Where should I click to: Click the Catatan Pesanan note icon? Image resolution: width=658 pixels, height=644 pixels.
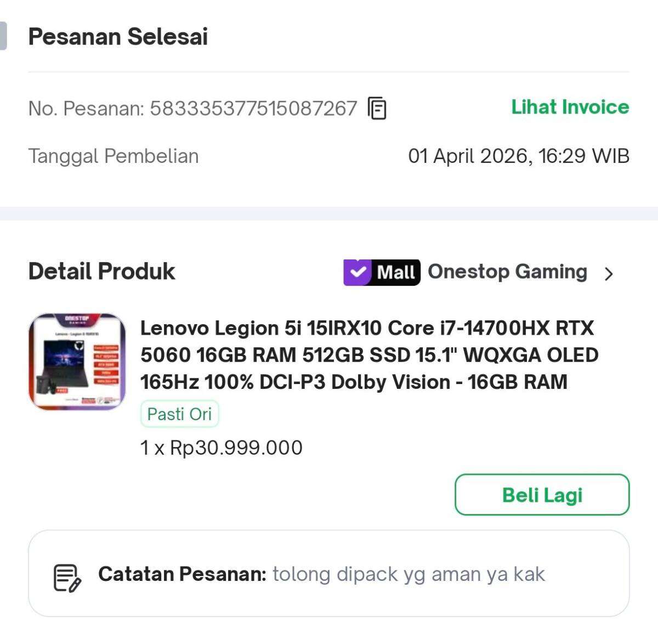67,578
